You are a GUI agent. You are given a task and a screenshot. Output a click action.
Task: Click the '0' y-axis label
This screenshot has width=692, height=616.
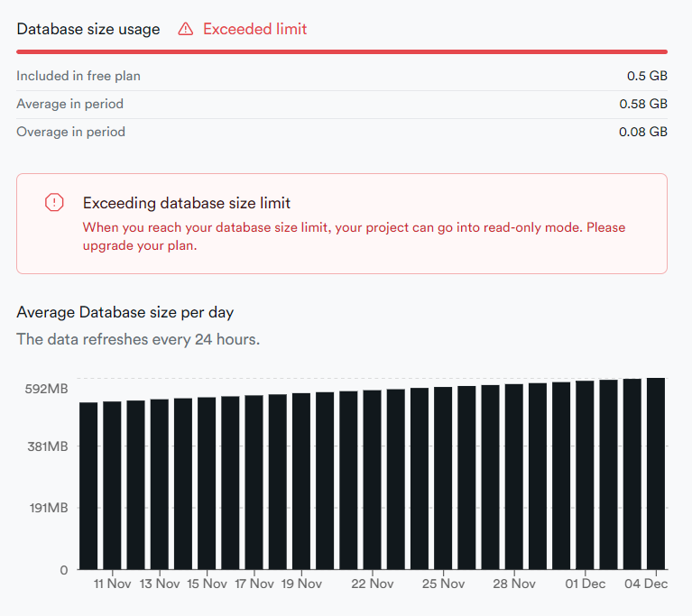point(64,570)
